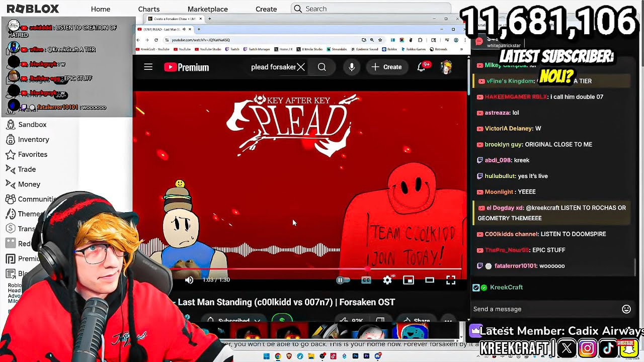Open the YouTube account avatar menu

click(446, 67)
